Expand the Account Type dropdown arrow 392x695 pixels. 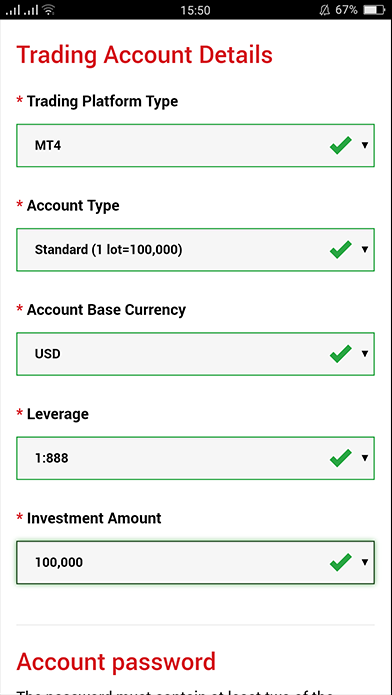365,250
